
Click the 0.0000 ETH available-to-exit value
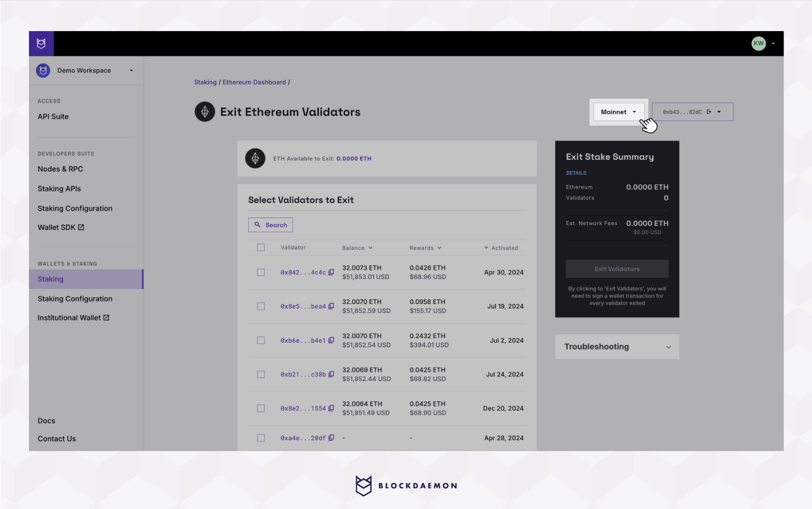click(354, 158)
